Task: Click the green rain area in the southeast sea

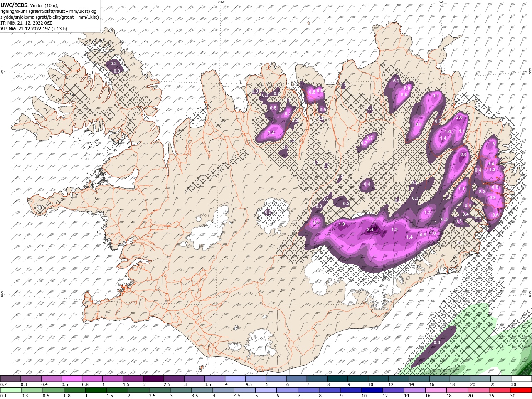Action: (x=478, y=332)
